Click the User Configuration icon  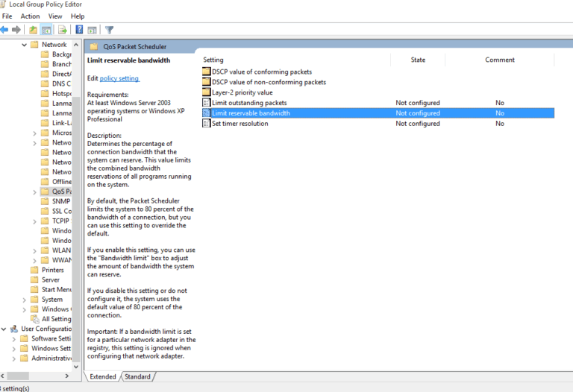[14, 329]
